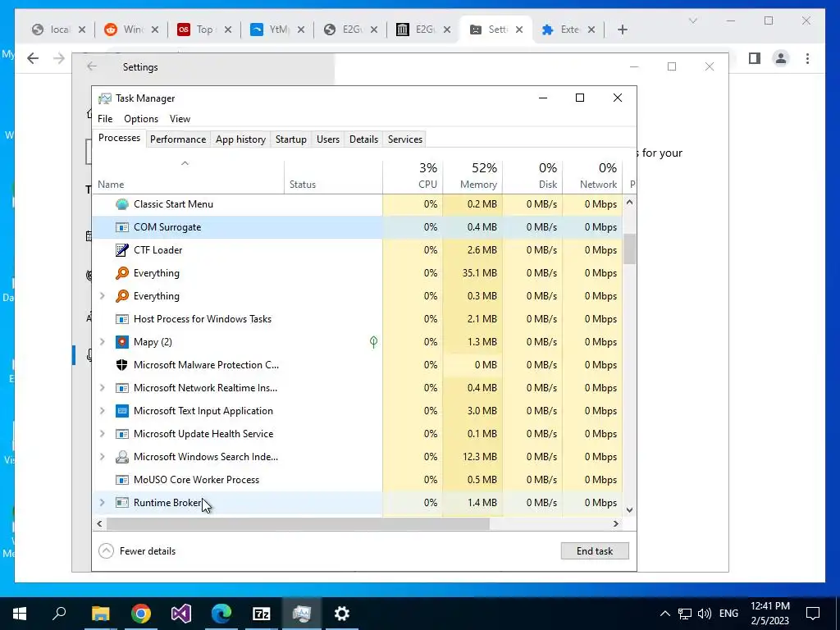Sort by the Disk column header

point(532,177)
